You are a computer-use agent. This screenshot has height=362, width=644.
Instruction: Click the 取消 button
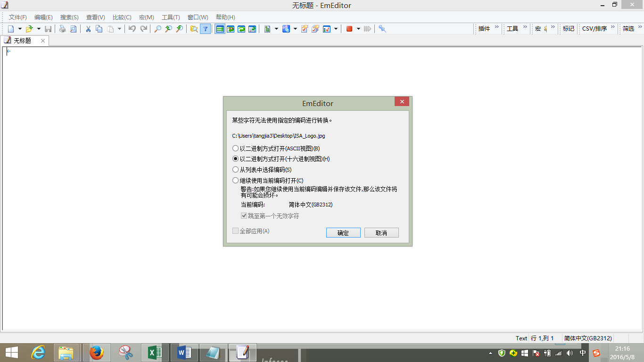(381, 233)
